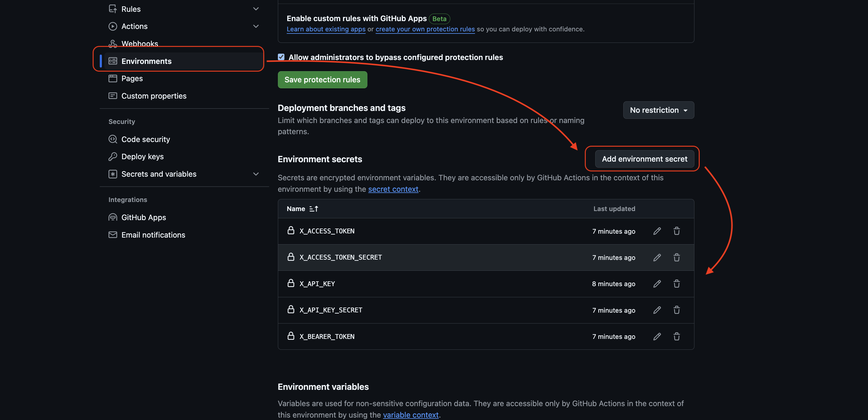Click the Code security icon
This screenshot has width=868, height=420.
[113, 139]
